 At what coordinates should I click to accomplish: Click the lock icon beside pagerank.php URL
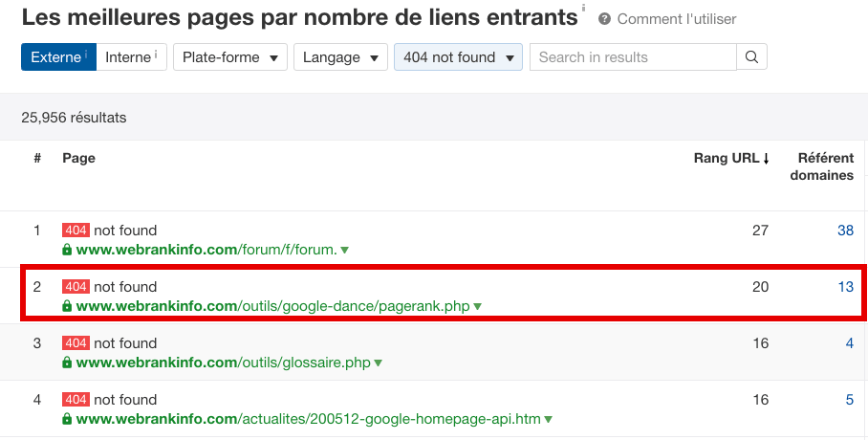coord(67,306)
